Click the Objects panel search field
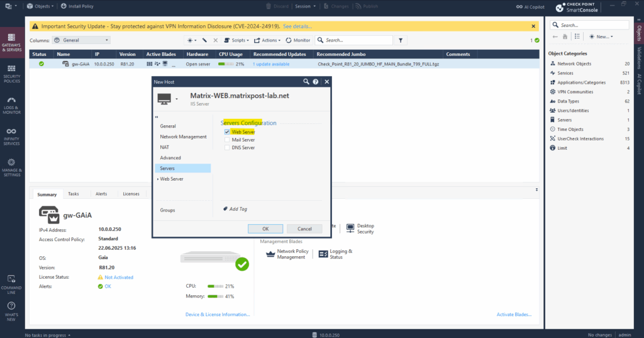The width and height of the screenshot is (644, 338). pos(589,25)
